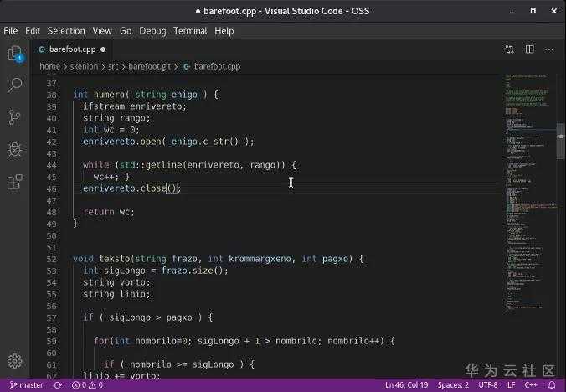Click function name teksto on line 52
Viewport: 566px width, 392px height.
click(114, 259)
